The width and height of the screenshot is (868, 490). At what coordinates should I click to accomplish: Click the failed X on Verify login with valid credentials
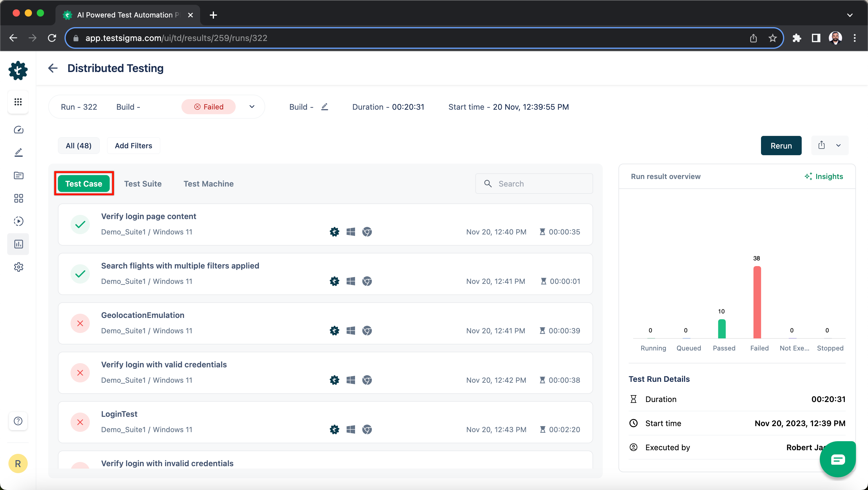point(80,373)
